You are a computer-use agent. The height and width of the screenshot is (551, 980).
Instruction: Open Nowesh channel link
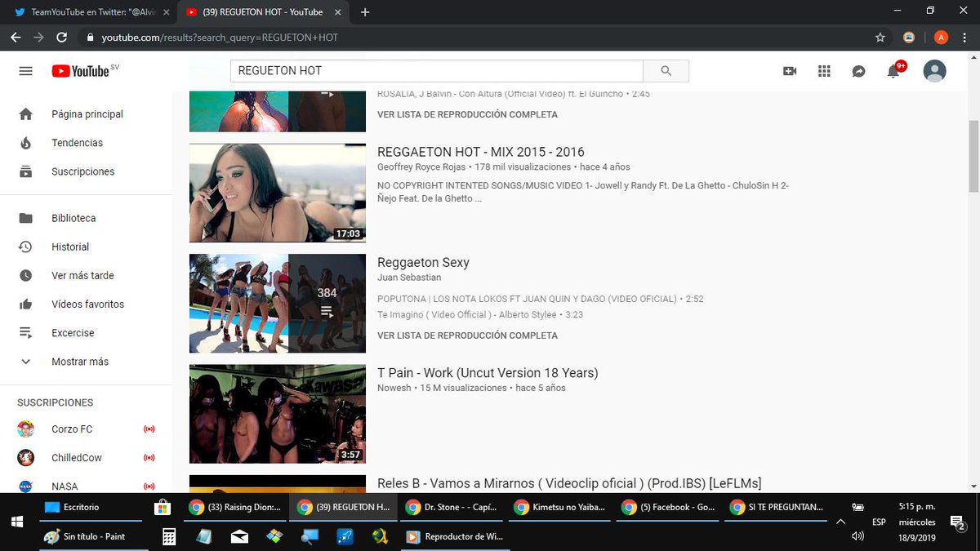pos(394,388)
